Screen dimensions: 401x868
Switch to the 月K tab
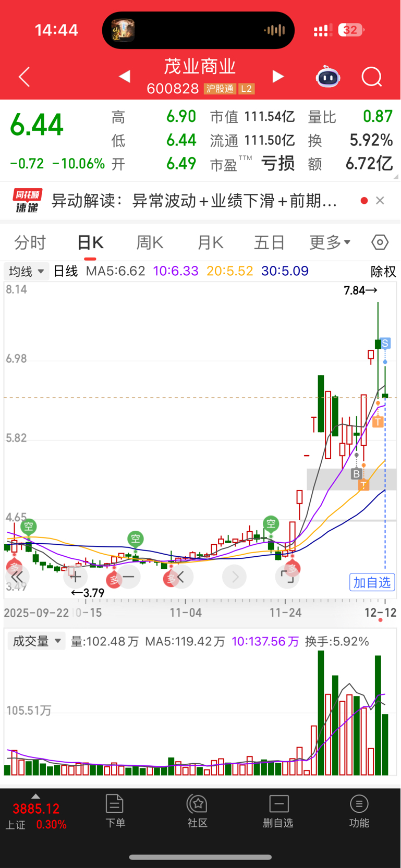coord(210,242)
